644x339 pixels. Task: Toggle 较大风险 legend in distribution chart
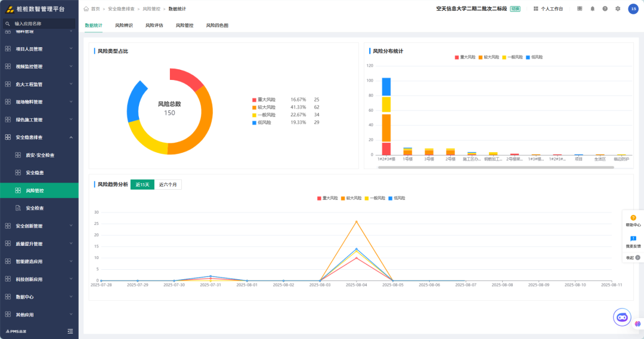[x=489, y=57]
